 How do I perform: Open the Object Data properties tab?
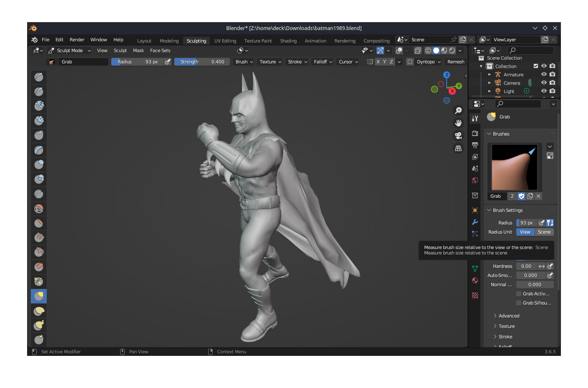click(475, 269)
